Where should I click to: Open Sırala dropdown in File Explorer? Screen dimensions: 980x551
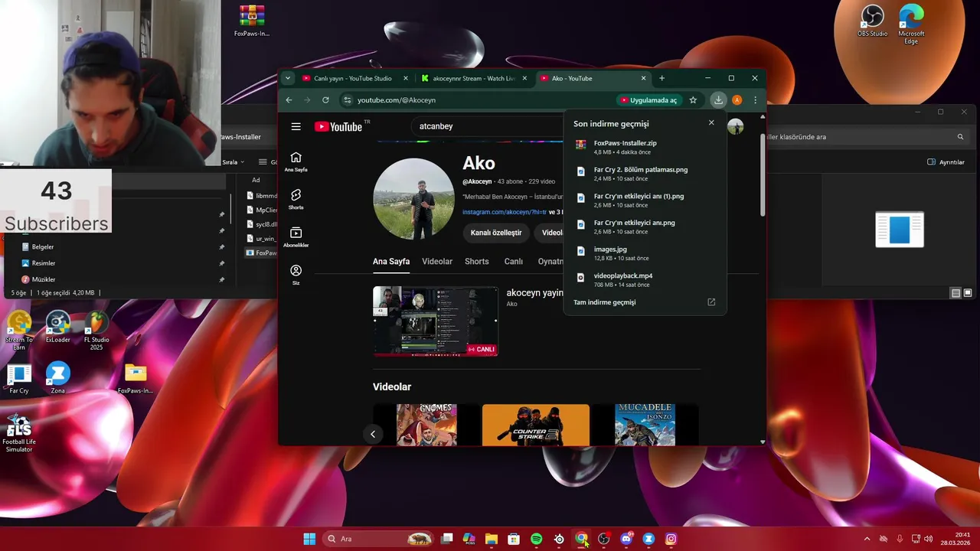point(233,162)
